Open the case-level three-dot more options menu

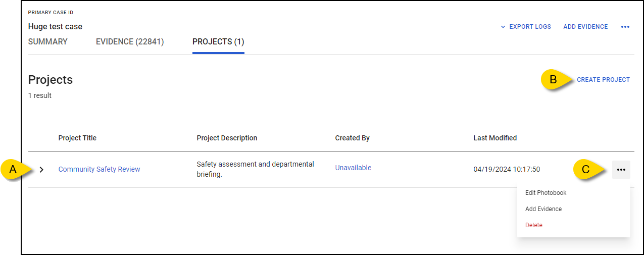click(625, 27)
